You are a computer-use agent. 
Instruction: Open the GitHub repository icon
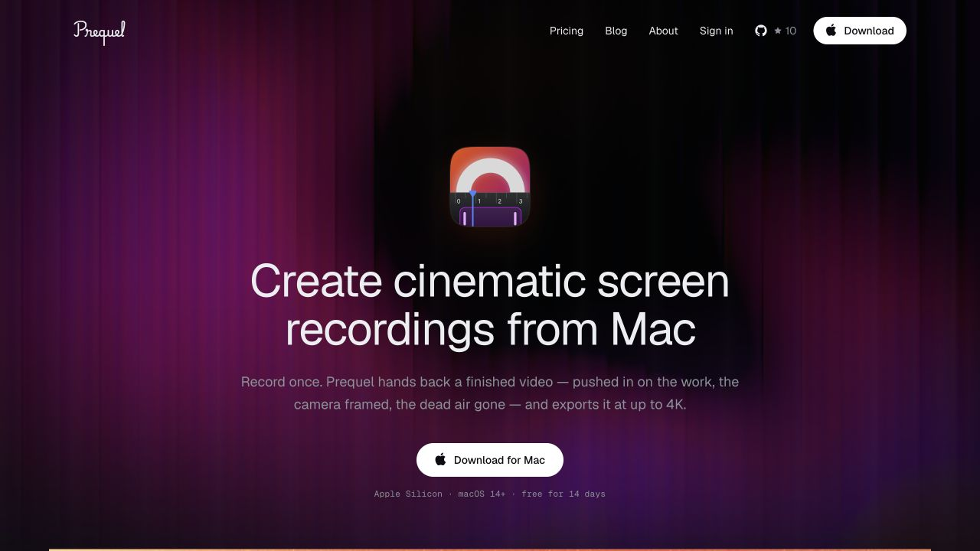[761, 31]
